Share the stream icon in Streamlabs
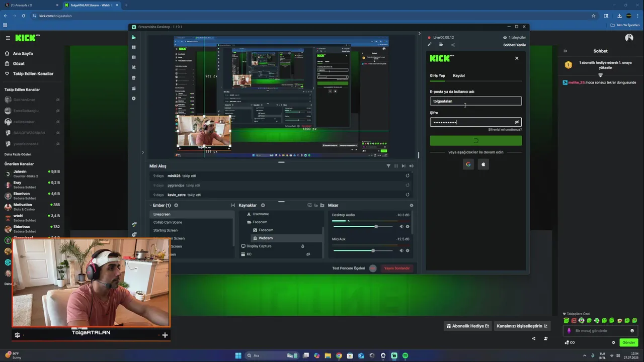644x362 pixels. click(453, 45)
